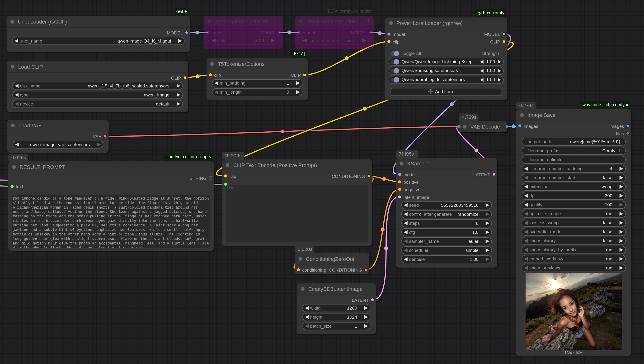Increase the steps value with right arrow
Viewport: 644px width, 364px height.
click(x=487, y=223)
